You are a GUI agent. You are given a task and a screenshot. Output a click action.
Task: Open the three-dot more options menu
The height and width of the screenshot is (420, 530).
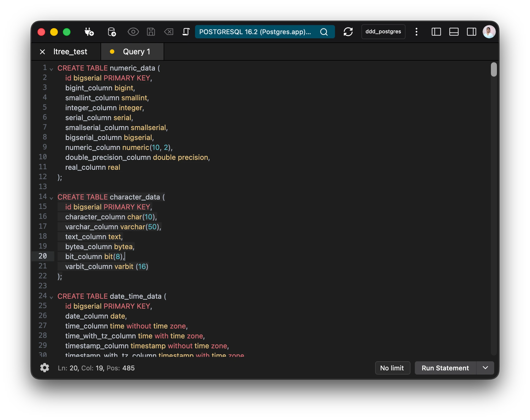tap(416, 32)
